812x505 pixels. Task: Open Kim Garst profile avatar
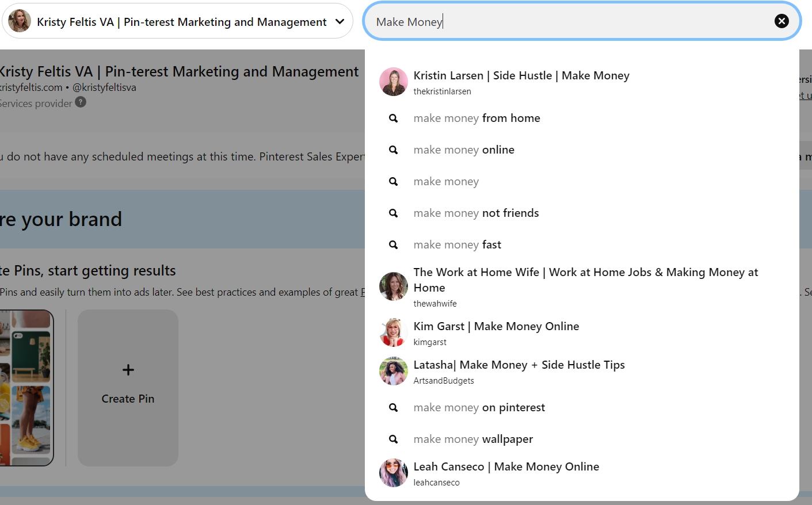(x=394, y=332)
